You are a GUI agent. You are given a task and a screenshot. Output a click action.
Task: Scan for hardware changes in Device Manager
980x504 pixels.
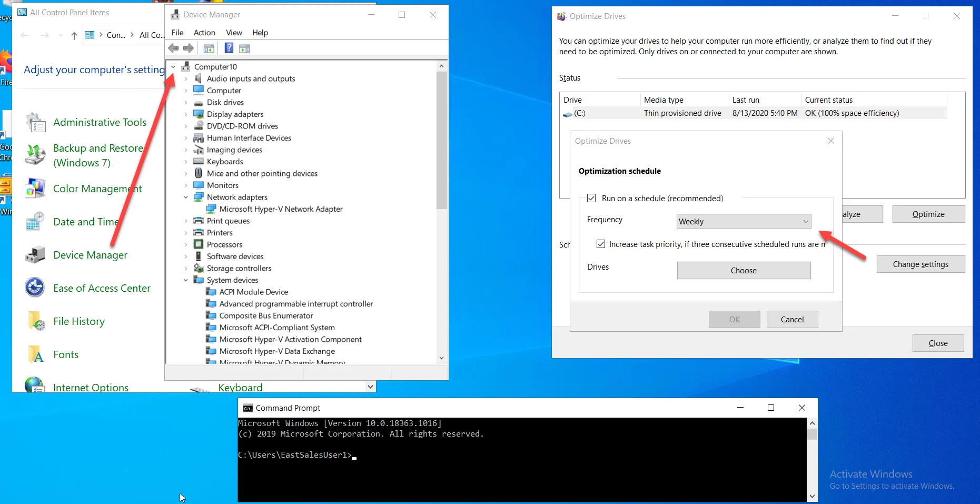244,48
